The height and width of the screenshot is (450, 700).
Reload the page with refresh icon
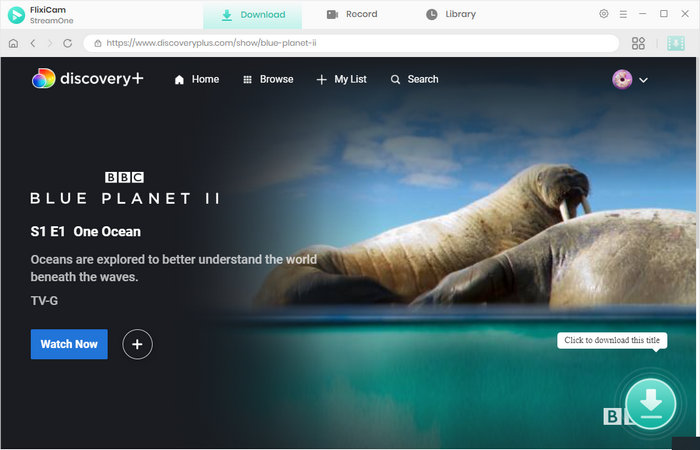coord(67,43)
